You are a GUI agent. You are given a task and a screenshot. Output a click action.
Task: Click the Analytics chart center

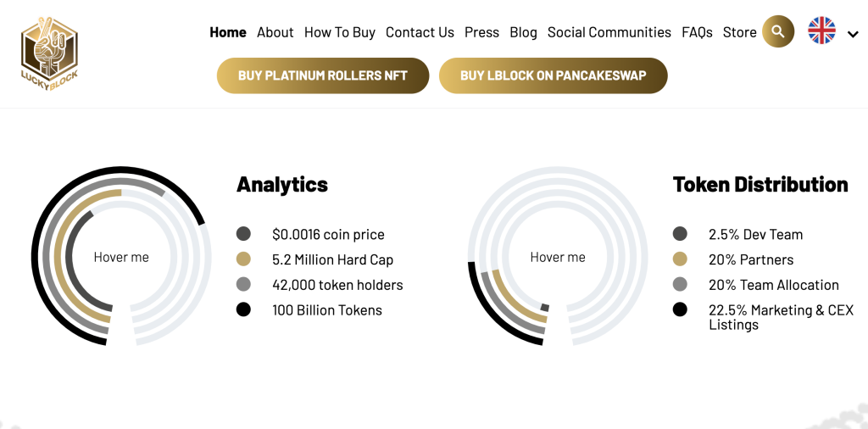[x=121, y=257]
